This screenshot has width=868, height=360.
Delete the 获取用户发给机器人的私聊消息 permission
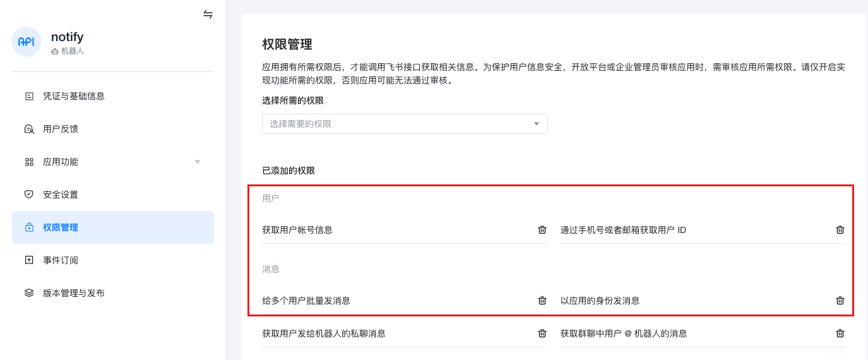[542, 333]
